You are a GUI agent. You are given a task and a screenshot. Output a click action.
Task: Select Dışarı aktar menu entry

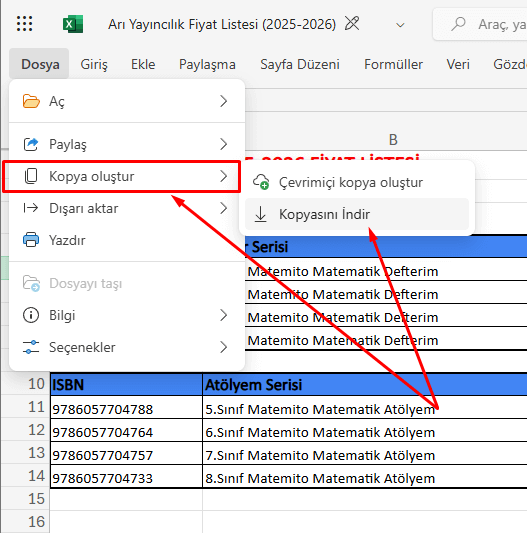[x=127, y=208]
